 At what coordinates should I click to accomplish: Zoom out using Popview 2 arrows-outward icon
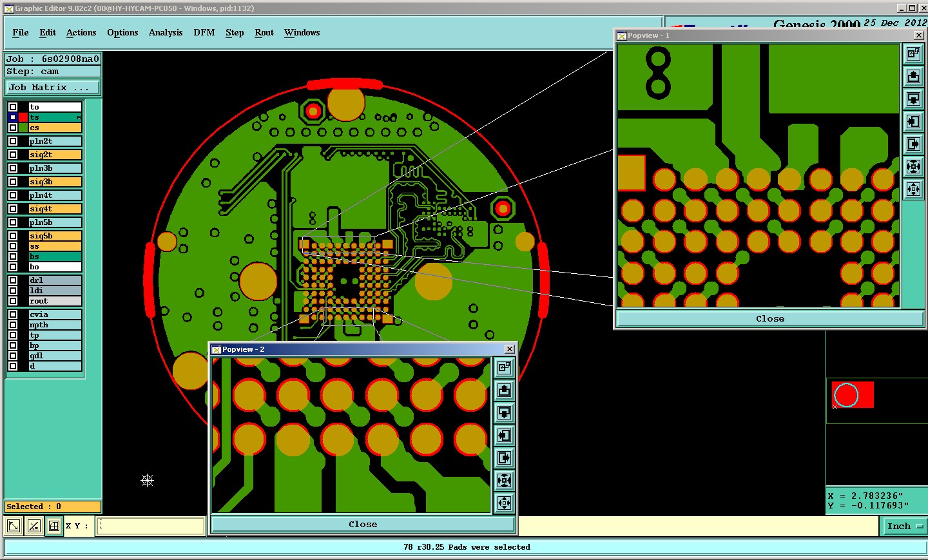coord(504,503)
